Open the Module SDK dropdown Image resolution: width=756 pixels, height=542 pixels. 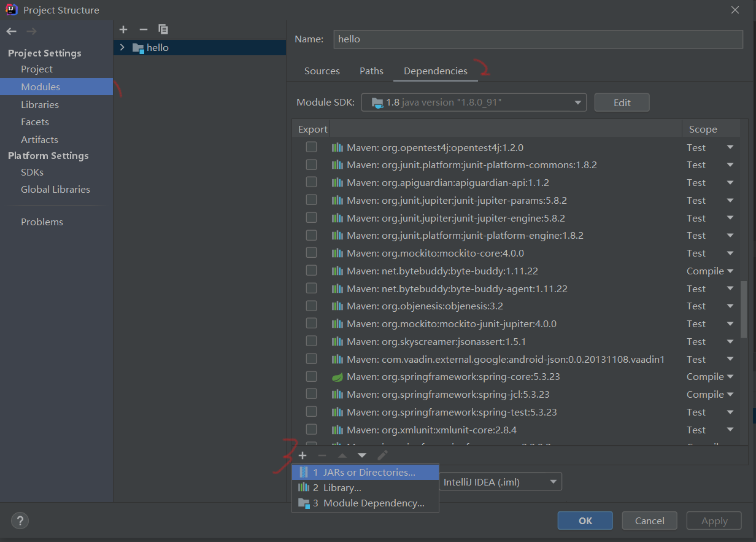(x=474, y=103)
